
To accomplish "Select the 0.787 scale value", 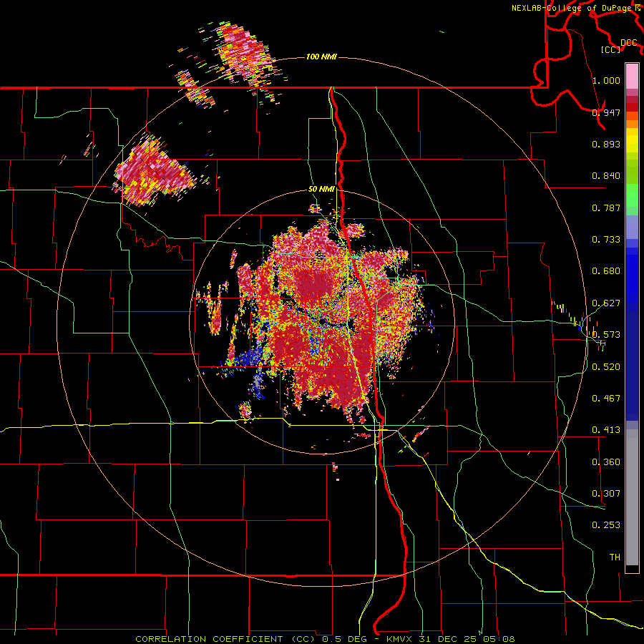I will click(x=606, y=208).
